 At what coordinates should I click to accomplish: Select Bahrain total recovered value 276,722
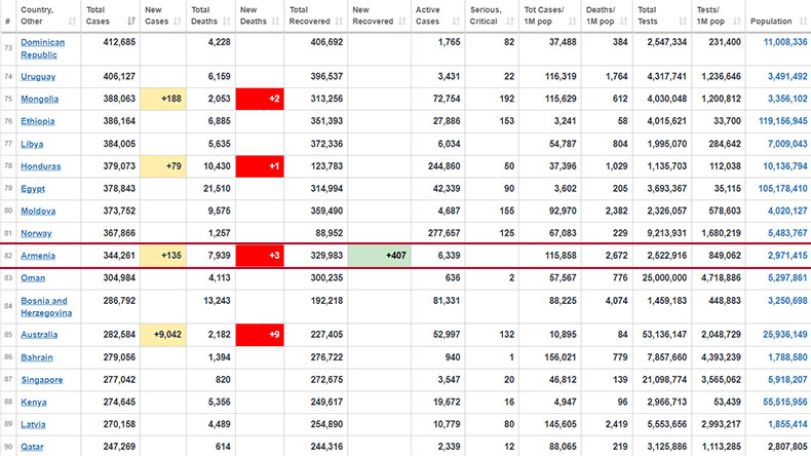click(x=326, y=357)
